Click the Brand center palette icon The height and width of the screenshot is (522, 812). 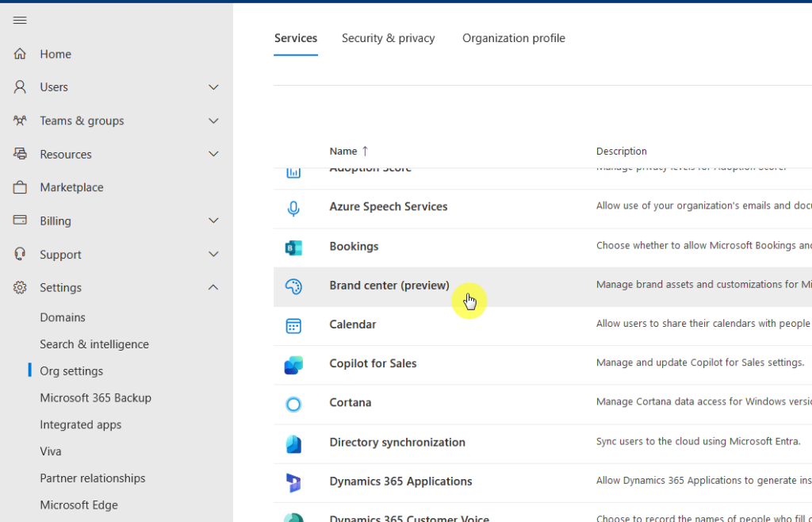tap(293, 286)
